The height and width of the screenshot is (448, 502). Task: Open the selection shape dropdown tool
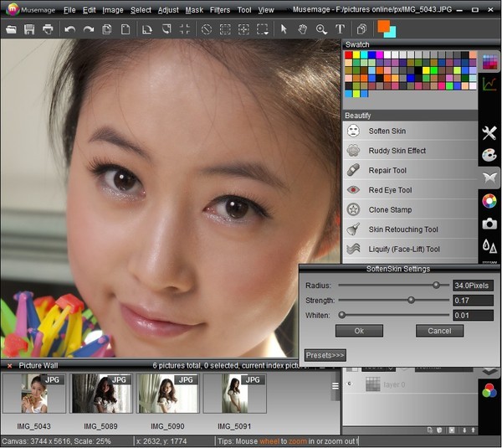(x=263, y=29)
